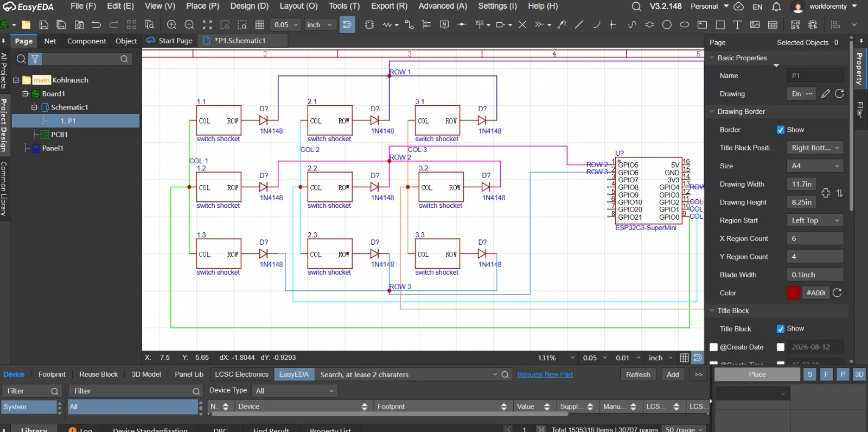Toggle the Border Show checkbox
This screenshot has width=868, height=432.
coord(781,130)
